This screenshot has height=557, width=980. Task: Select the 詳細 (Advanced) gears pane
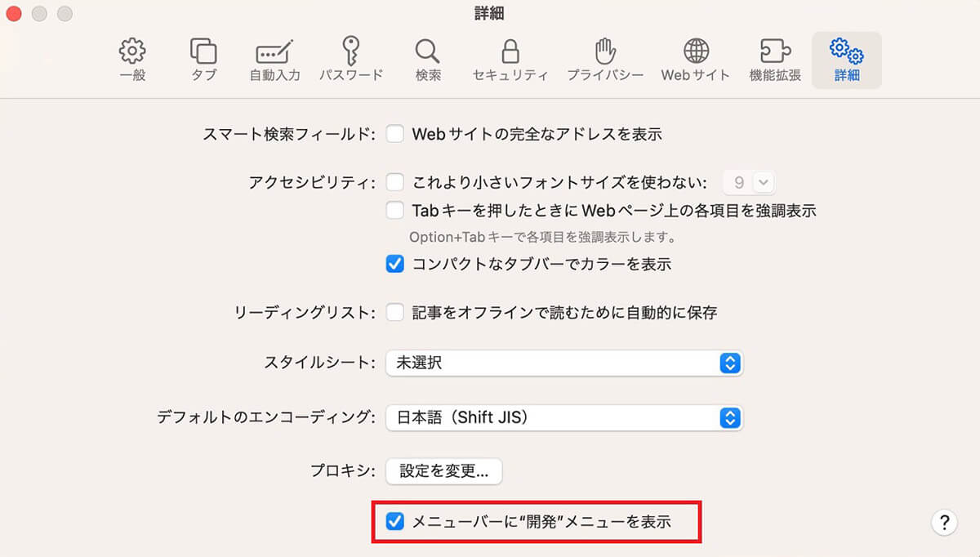[x=847, y=60]
